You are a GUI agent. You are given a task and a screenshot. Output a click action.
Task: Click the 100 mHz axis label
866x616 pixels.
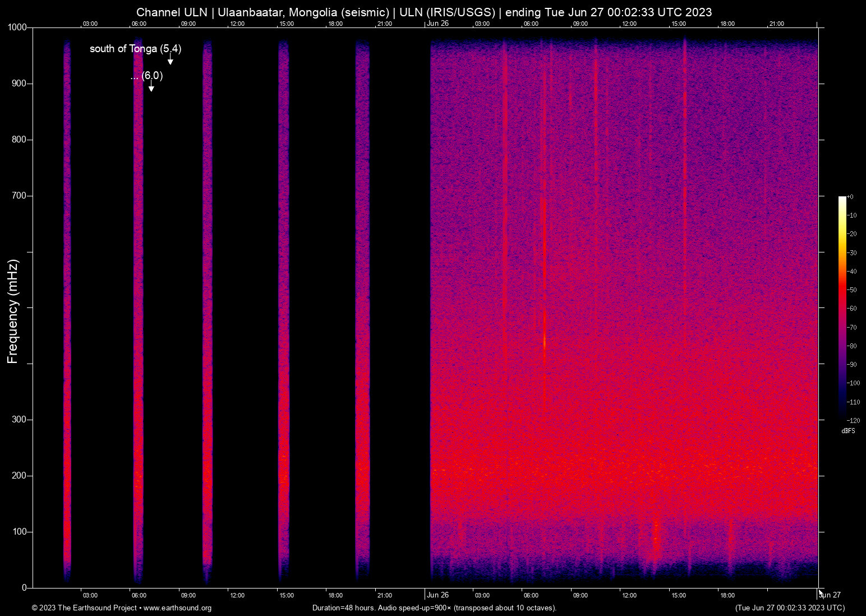(20, 530)
